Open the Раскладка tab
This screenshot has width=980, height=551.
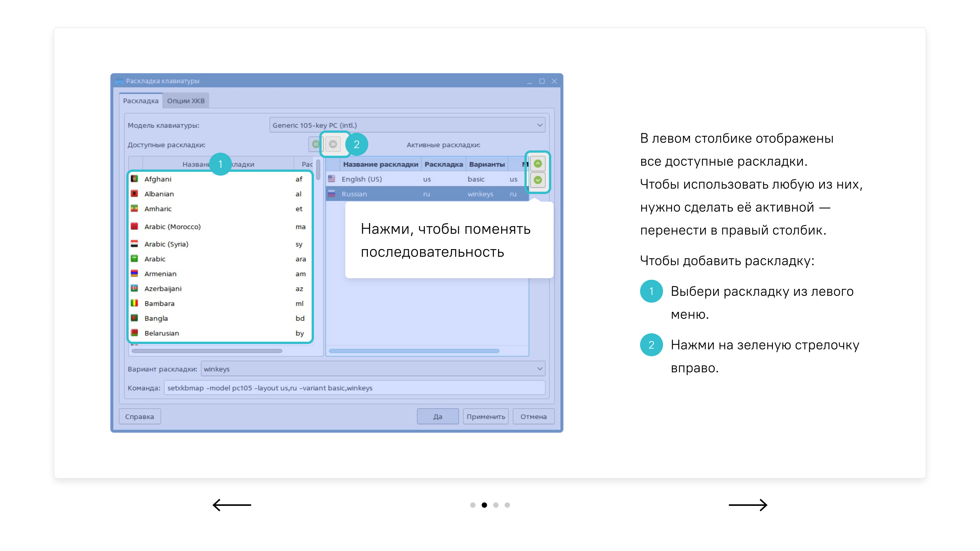point(140,101)
